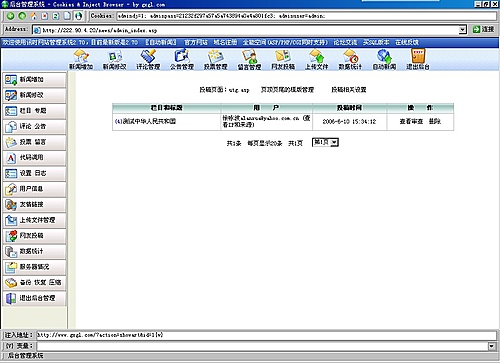Select 代码调用 in the left sidebar
Screen dimensions: 500x363
tap(35, 157)
